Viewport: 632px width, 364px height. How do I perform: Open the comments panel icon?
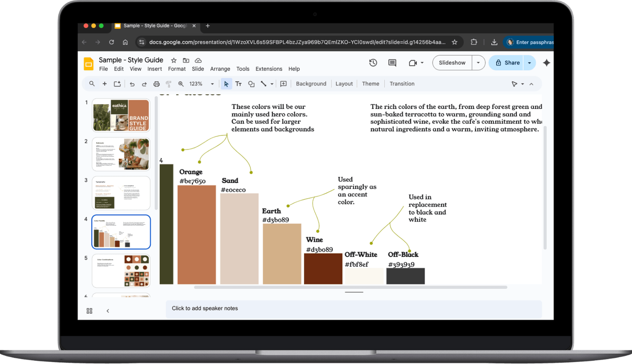tap(392, 63)
